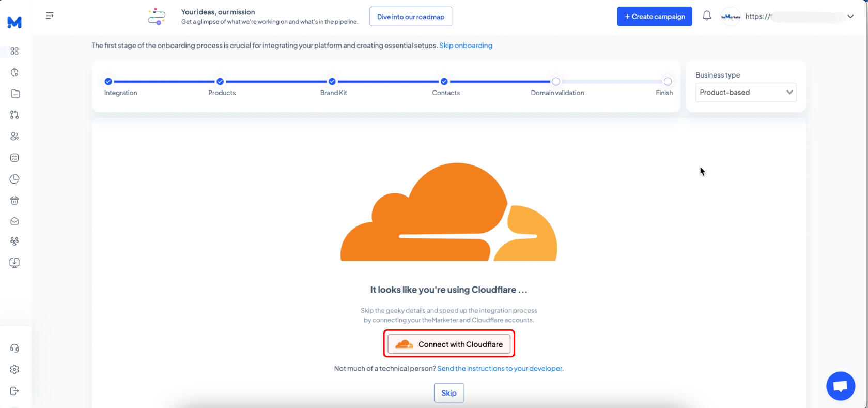Click the Create campaign button
The image size is (868, 408).
point(655,17)
